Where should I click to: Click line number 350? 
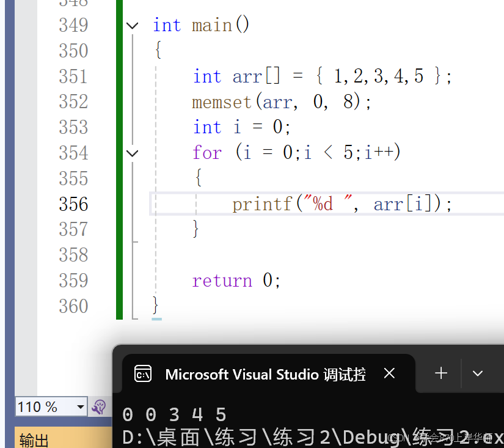73,51
